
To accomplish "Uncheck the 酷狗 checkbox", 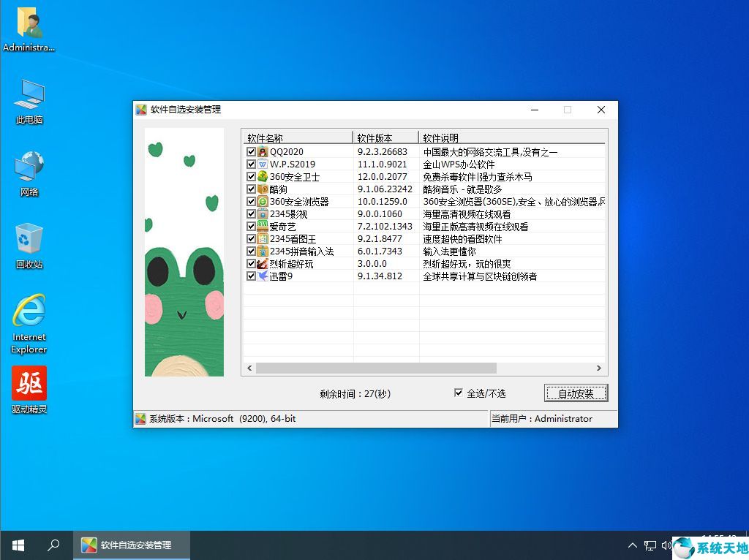I will pos(251,189).
